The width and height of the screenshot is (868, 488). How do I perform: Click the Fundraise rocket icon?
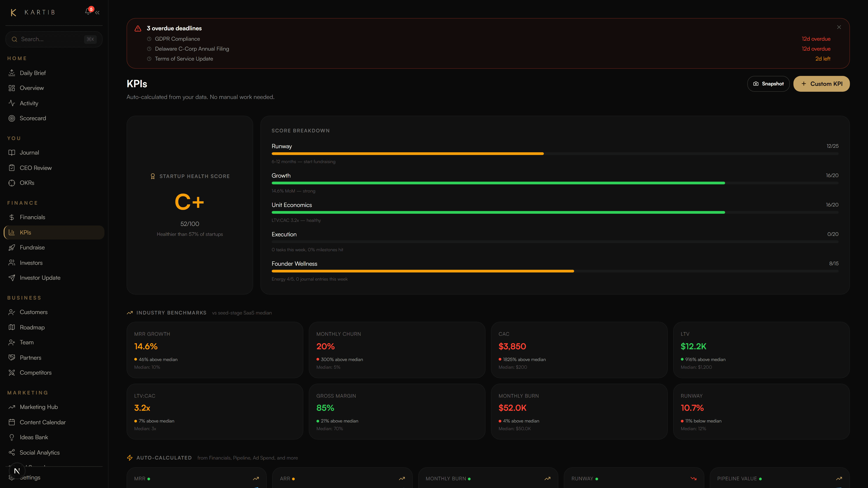pyautogui.click(x=12, y=248)
